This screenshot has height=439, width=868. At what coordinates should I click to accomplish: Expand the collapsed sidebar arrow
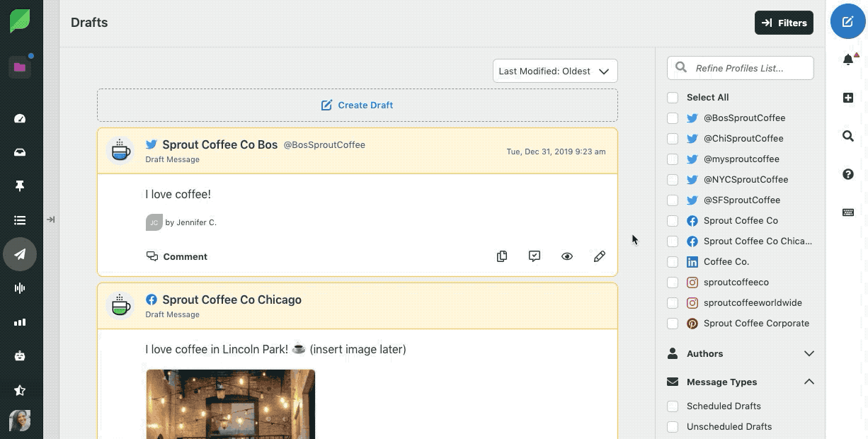tap(51, 219)
